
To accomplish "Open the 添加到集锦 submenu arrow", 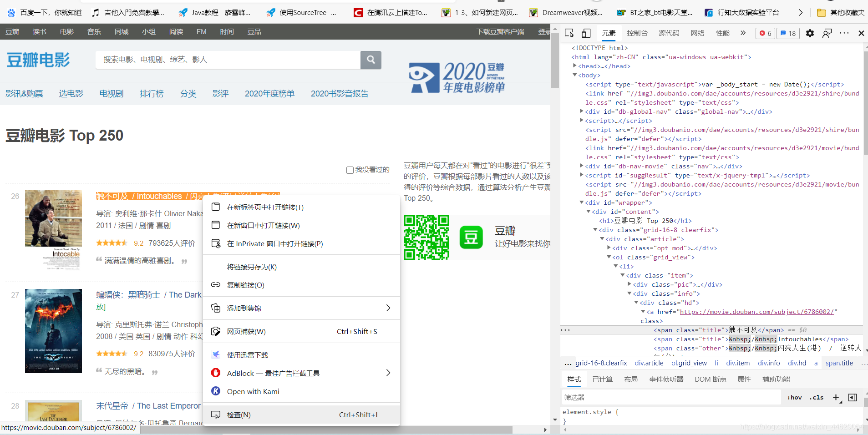I will 388,308.
